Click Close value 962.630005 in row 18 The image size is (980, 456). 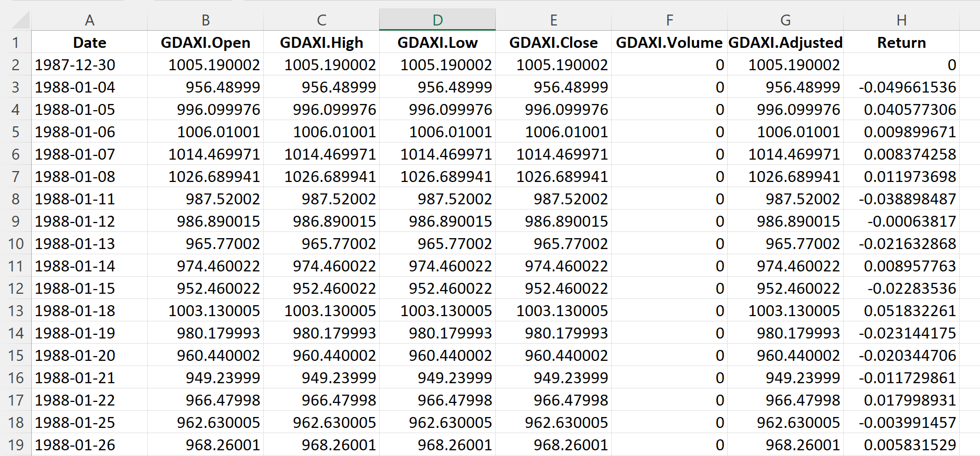click(x=553, y=422)
